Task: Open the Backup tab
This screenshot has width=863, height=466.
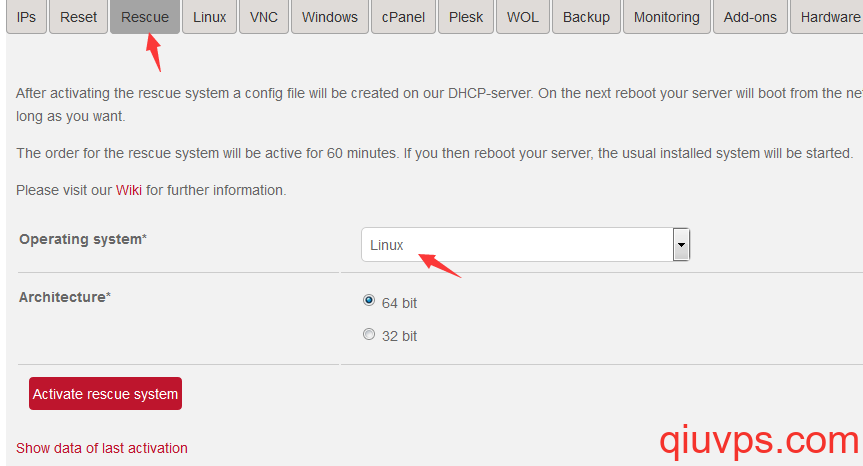Action: point(586,17)
